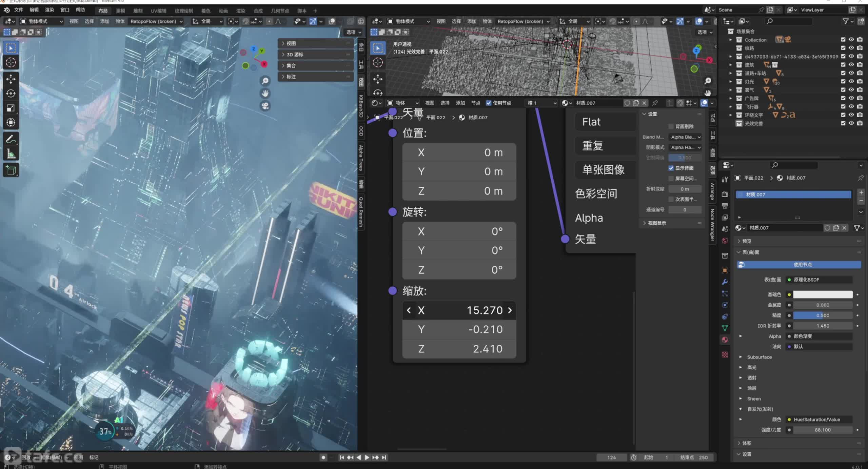Click the zoom magnifier in left viewport

click(x=265, y=81)
